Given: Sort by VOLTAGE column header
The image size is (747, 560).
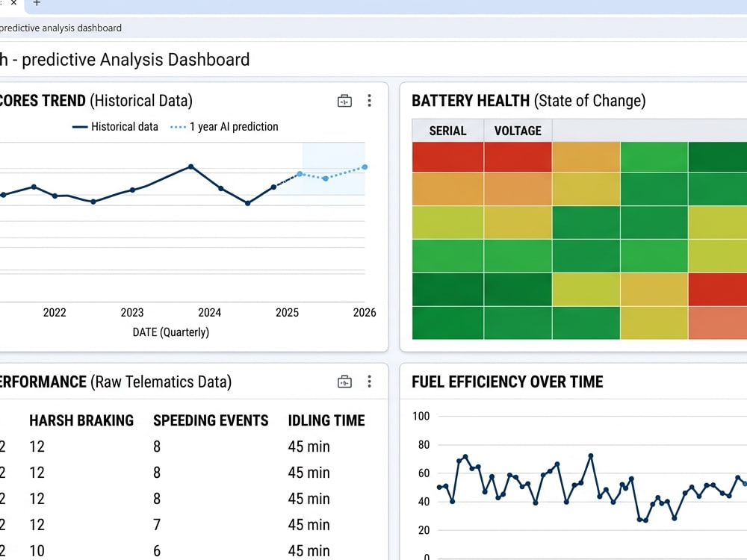Looking at the screenshot, I should pyautogui.click(x=518, y=131).
